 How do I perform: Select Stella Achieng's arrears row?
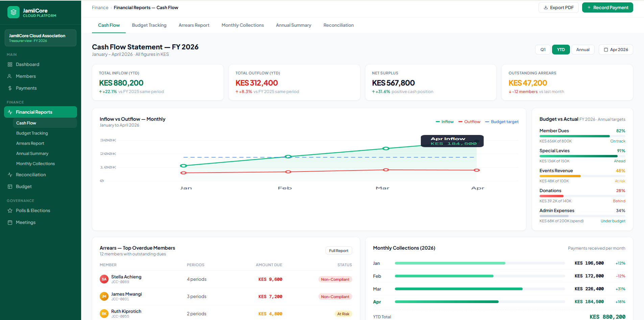(x=225, y=279)
